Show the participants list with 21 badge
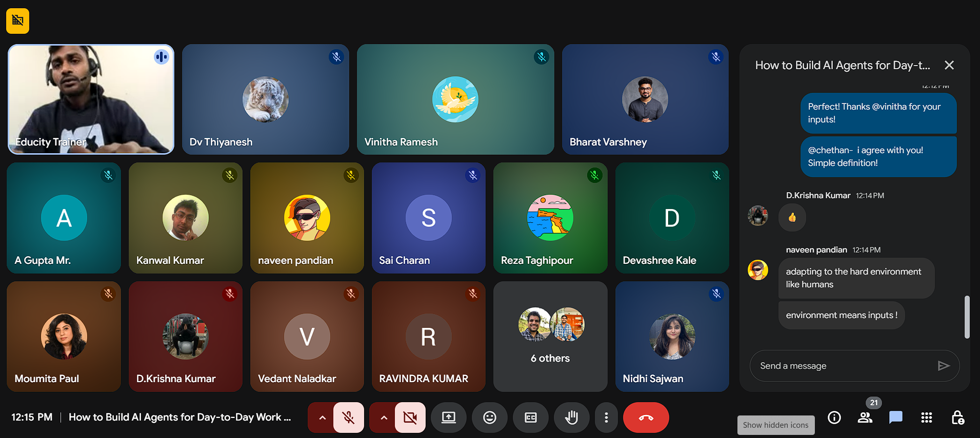Viewport: 980px width, 438px height. (865, 418)
